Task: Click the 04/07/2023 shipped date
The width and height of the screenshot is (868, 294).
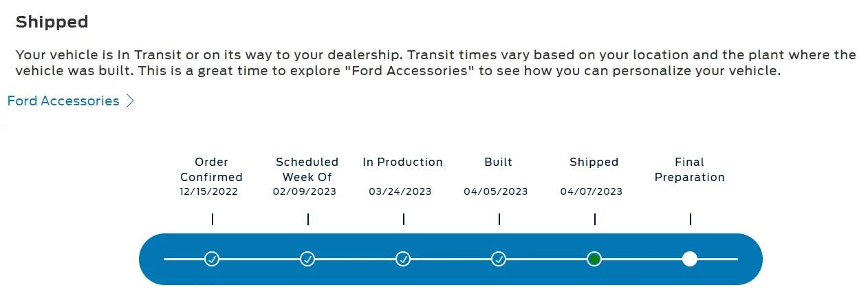Action: 592,191
